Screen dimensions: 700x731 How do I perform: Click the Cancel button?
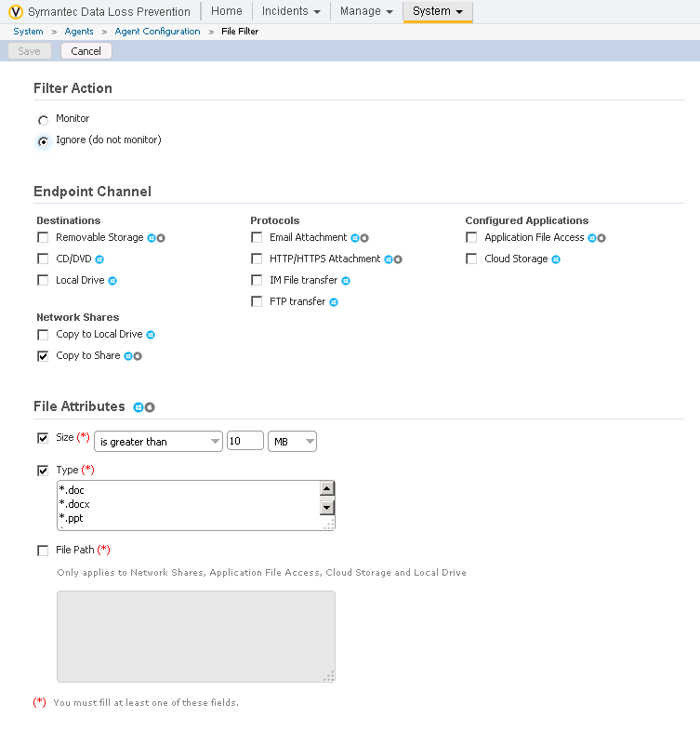(86, 51)
